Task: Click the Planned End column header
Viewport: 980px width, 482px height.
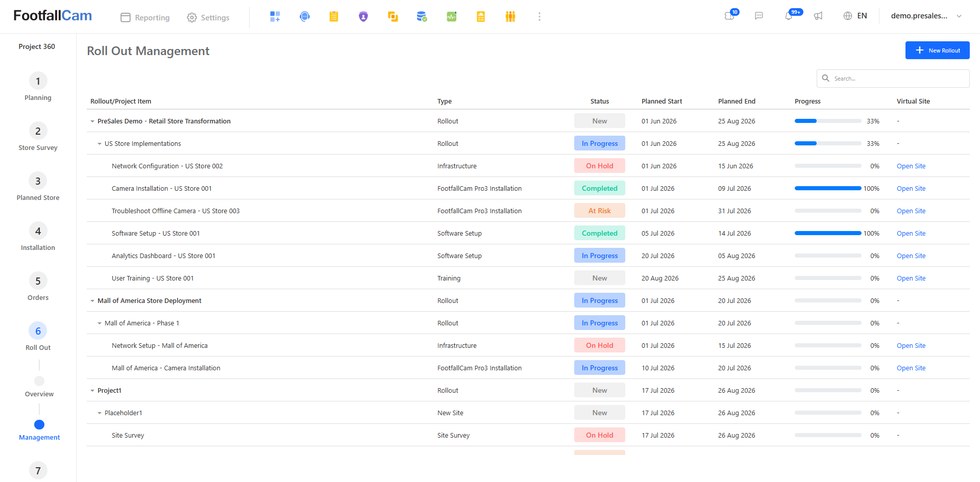Action: tap(737, 102)
